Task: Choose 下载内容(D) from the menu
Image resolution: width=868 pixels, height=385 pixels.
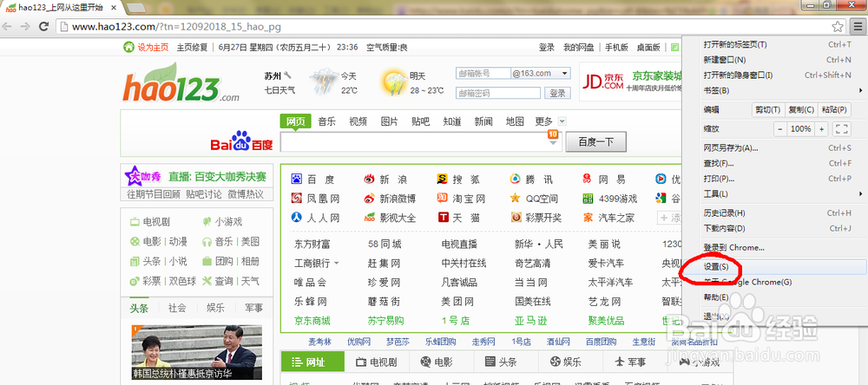Action: [x=774, y=228]
